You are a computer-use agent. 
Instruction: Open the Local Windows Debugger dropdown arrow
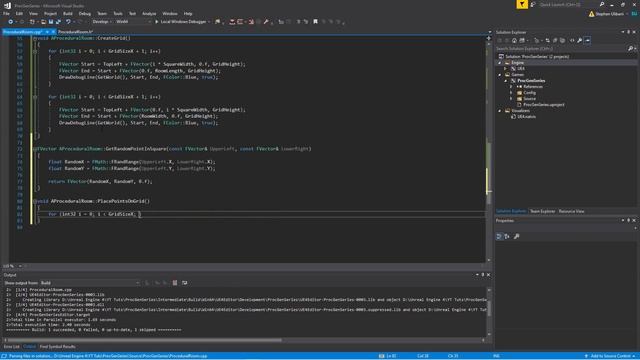[209, 22]
